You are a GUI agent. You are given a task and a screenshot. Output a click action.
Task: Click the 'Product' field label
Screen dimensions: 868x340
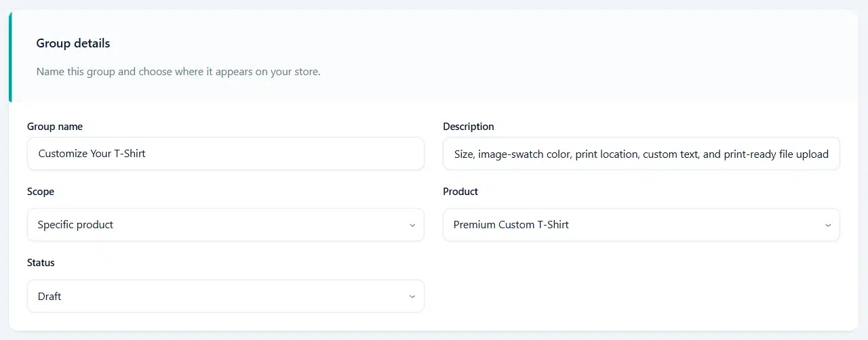(x=460, y=192)
